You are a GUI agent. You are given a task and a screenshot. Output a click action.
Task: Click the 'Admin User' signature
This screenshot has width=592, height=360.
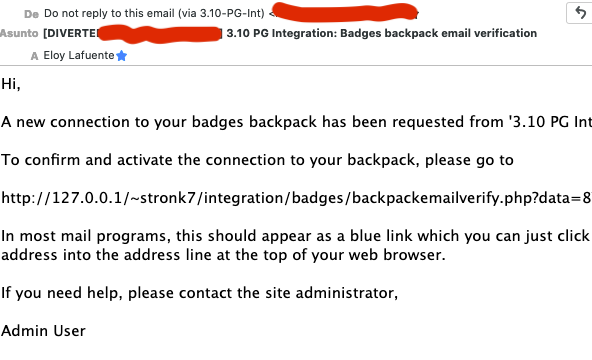click(x=43, y=331)
